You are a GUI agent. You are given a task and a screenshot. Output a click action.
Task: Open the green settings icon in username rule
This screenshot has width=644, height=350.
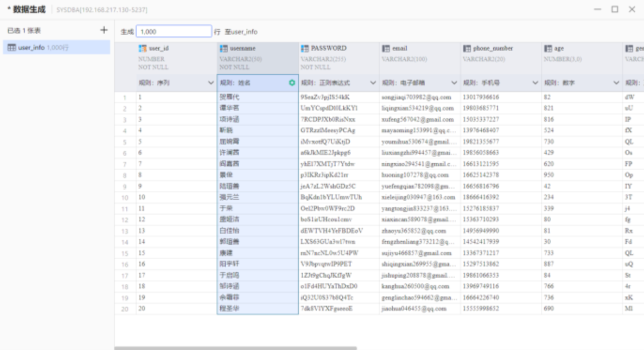pos(292,83)
